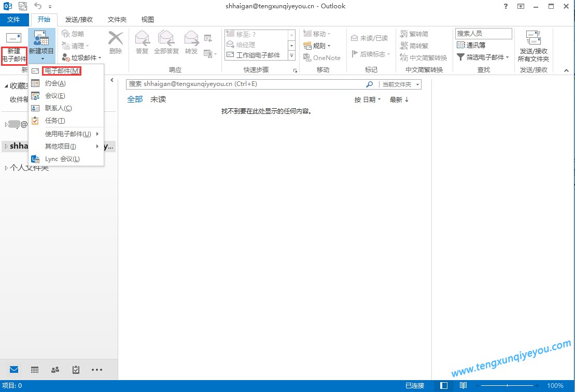Open the Filter Email (筛选电子邮件) dropdown
The image size is (575, 392).
point(483,57)
